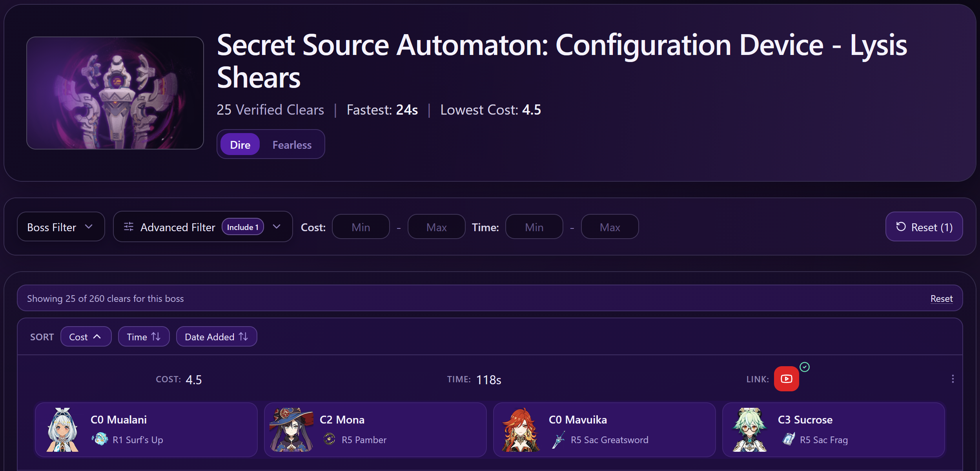
Task: Click the Mona character portrait
Action: click(291, 429)
